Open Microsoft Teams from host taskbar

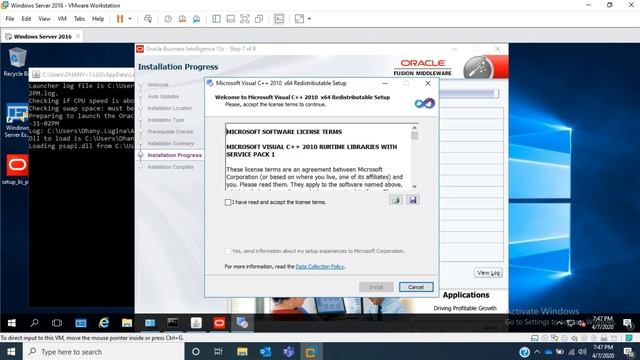289,352
